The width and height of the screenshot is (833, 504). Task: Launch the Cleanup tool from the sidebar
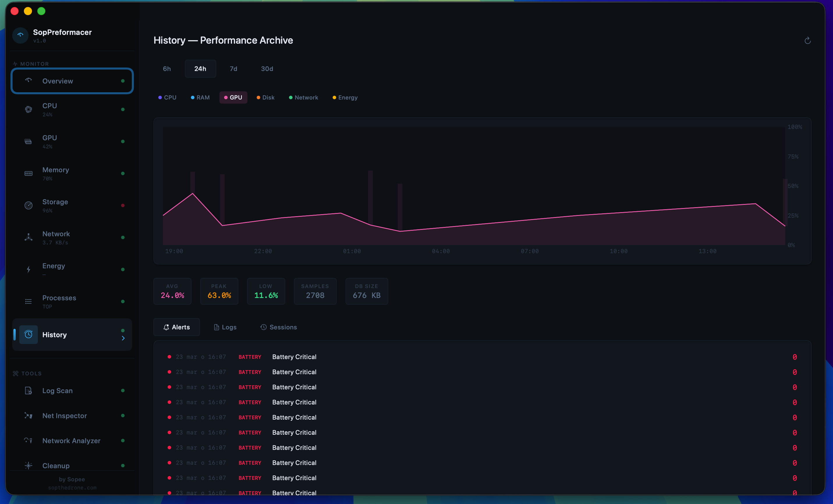(x=56, y=466)
